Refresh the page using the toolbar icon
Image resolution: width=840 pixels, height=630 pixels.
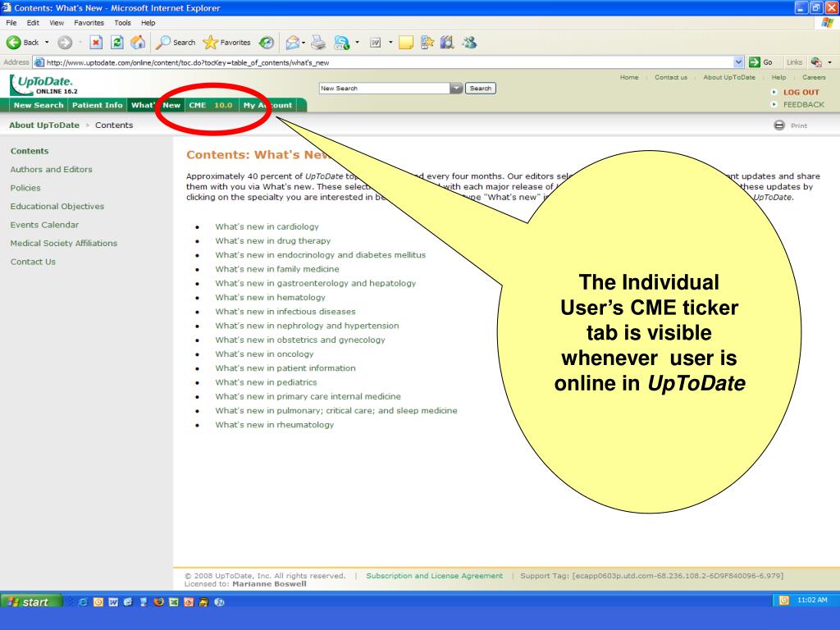[x=116, y=43]
